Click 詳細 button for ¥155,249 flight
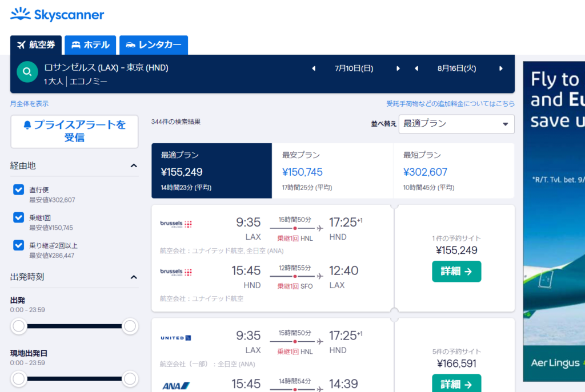Viewport: 585px width, 392px height. pyautogui.click(x=456, y=271)
